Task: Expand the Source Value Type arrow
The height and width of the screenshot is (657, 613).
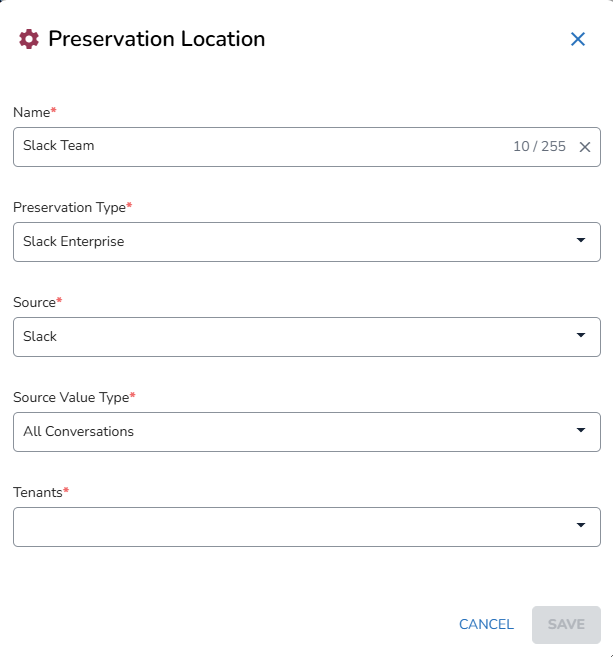Action: click(581, 431)
